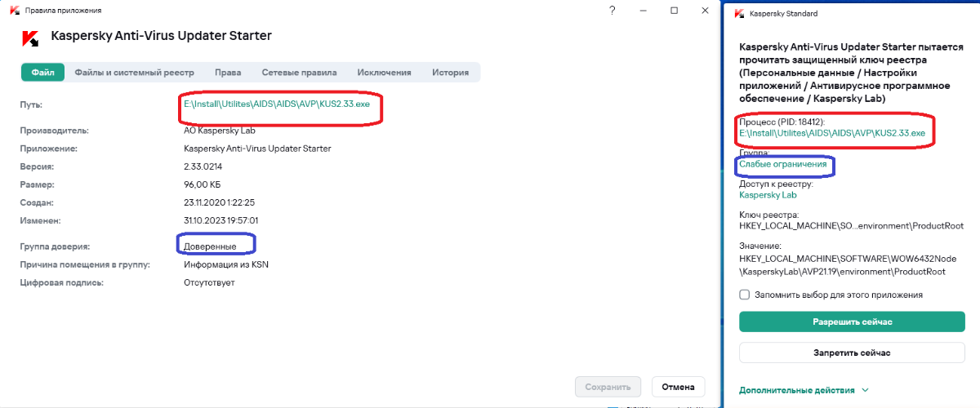Click the Сохранить button

click(x=608, y=387)
